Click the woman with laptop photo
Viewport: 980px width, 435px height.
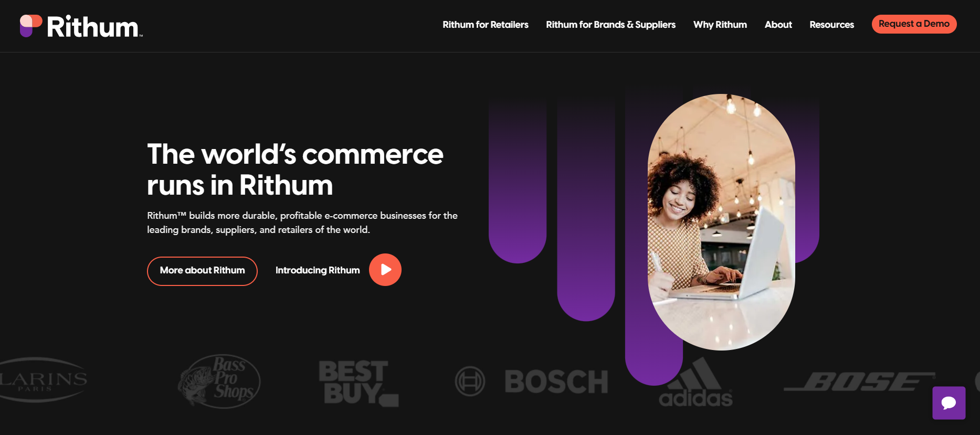tap(721, 222)
